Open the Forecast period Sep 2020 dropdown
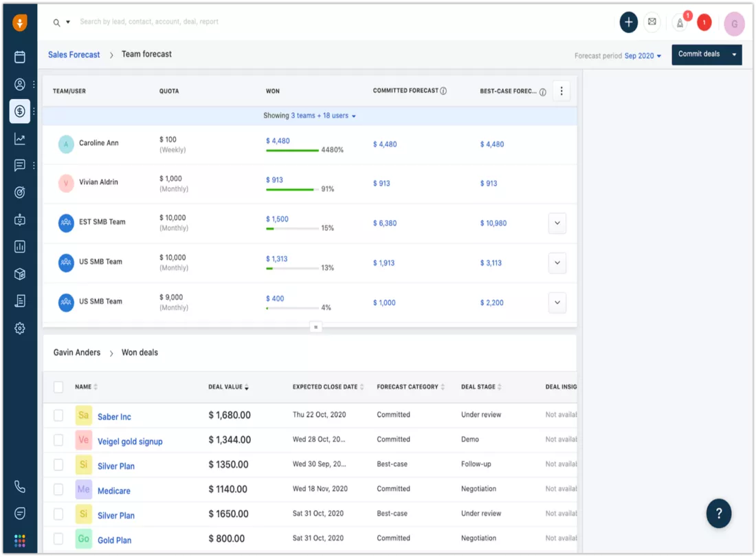The height and width of the screenshot is (557, 756). (643, 56)
